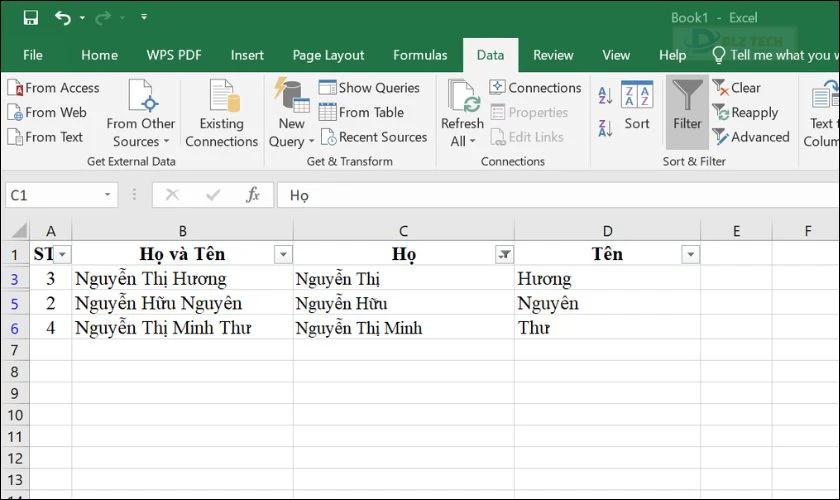840x500 pixels.
Task: Select the Data tab
Action: (490, 55)
